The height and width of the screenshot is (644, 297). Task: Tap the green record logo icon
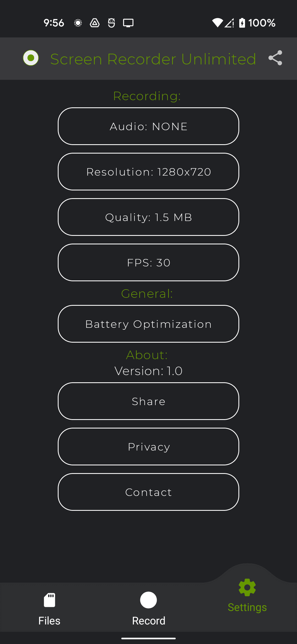click(31, 58)
